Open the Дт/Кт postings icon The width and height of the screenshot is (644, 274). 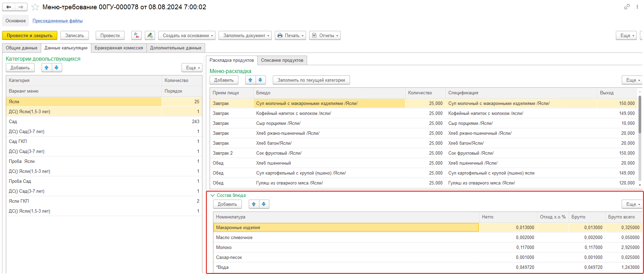[136, 35]
